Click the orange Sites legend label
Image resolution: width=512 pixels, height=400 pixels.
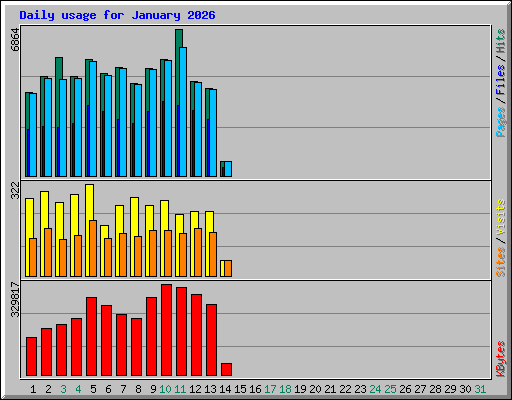click(x=500, y=262)
